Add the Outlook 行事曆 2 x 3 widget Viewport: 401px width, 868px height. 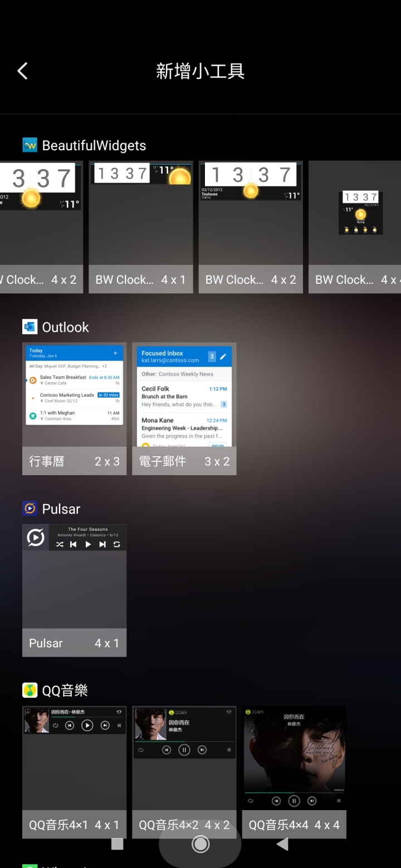pos(74,408)
